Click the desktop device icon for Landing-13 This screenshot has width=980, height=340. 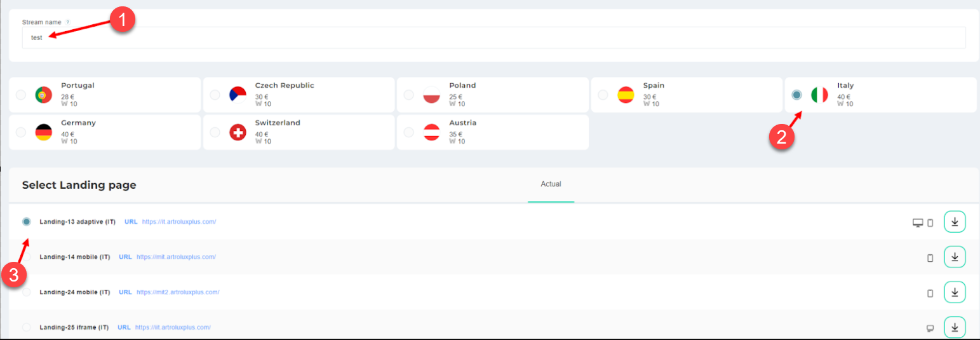[x=917, y=222]
